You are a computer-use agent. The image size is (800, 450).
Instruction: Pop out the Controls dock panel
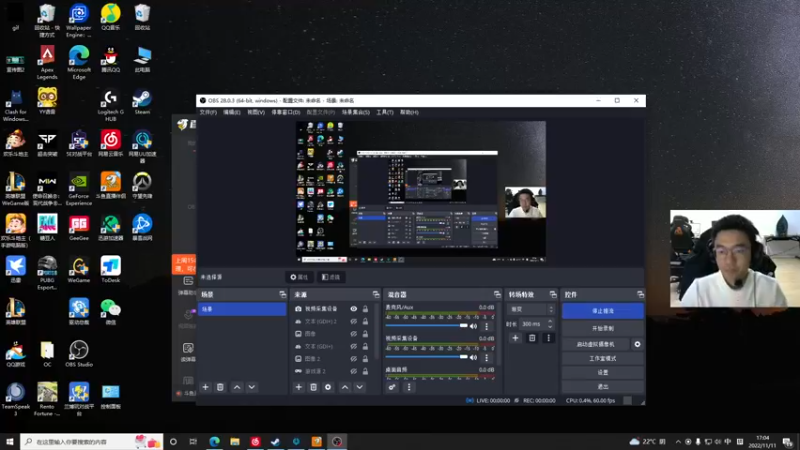click(640, 294)
